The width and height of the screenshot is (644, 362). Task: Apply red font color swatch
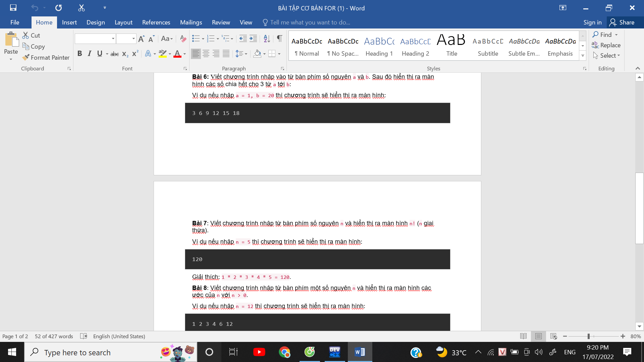[x=177, y=54]
